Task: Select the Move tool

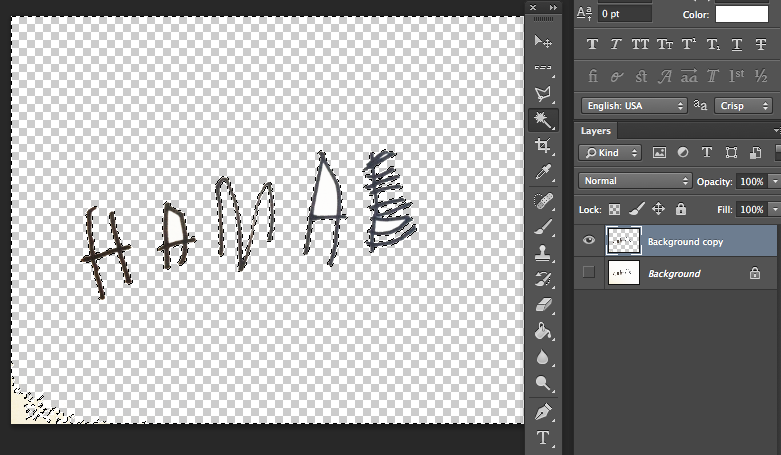Action: (542, 41)
